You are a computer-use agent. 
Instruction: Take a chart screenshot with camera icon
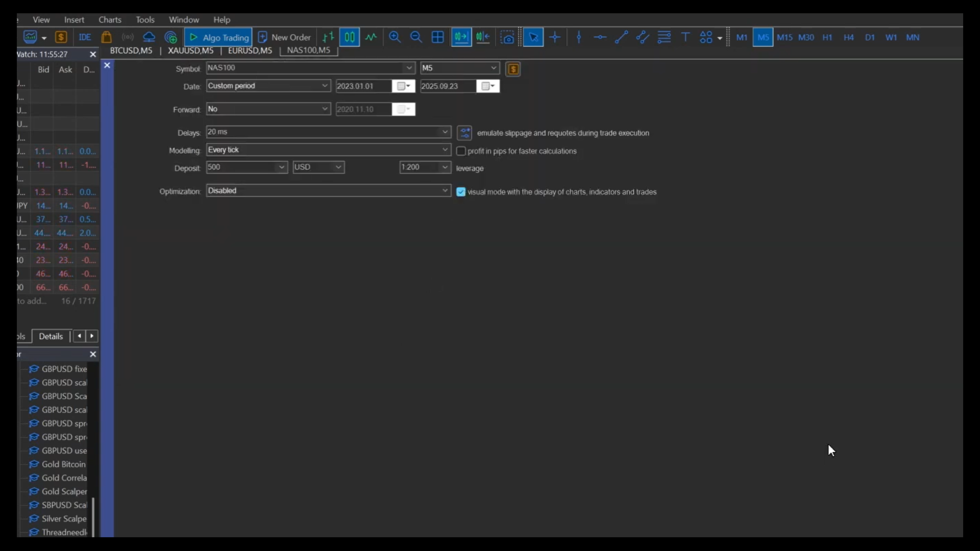click(x=507, y=37)
